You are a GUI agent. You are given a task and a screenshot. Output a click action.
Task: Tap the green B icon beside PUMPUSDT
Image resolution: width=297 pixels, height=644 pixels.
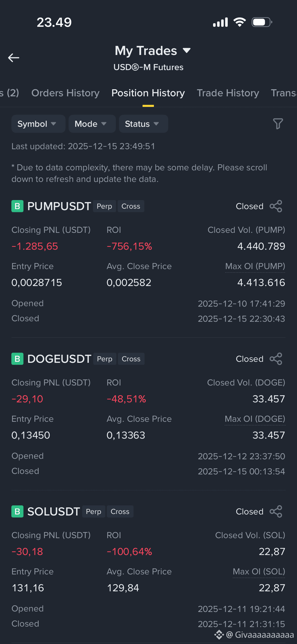[17, 206]
